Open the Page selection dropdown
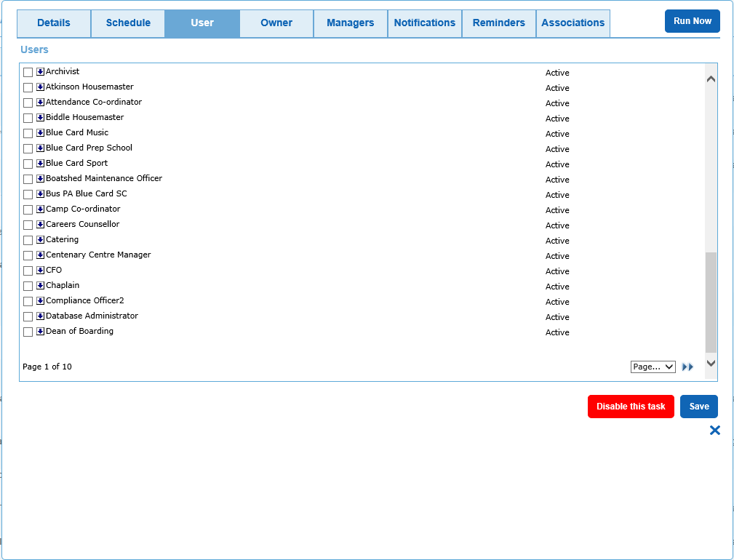This screenshot has height=560, width=734. [653, 367]
